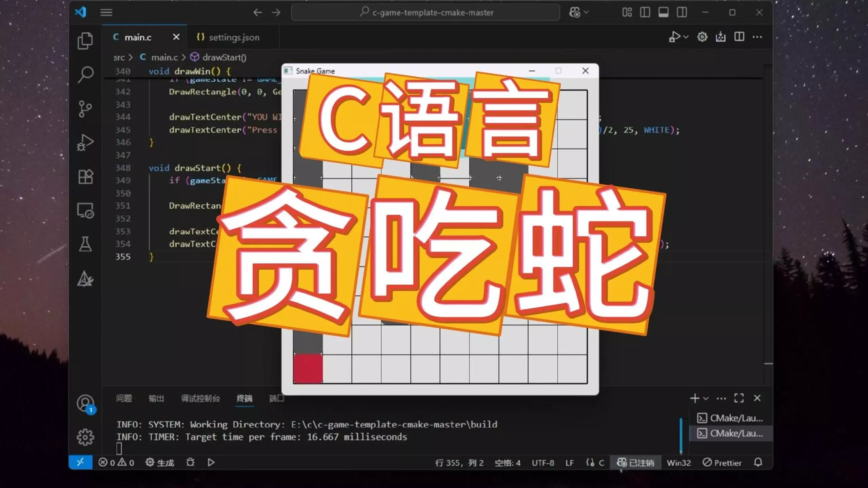Close the main.c editor tab
This screenshot has width=868, height=488.
tap(176, 37)
